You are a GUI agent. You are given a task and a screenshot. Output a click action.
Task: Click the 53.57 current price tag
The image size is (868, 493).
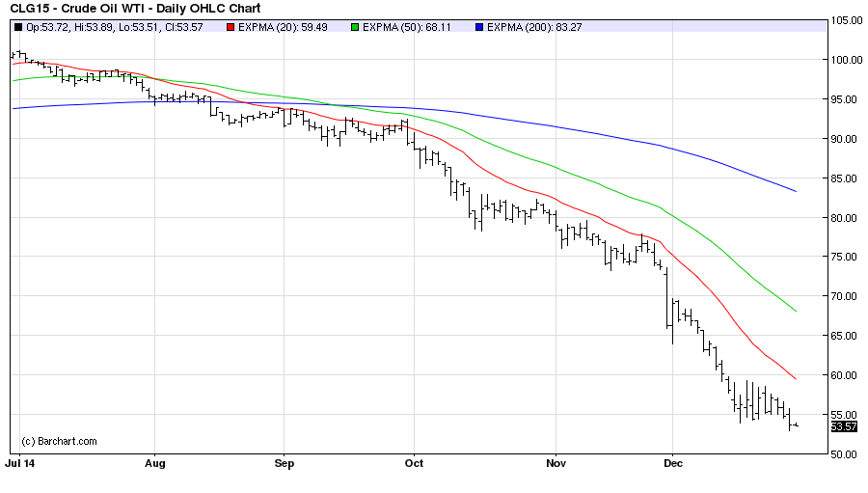click(x=843, y=426)
